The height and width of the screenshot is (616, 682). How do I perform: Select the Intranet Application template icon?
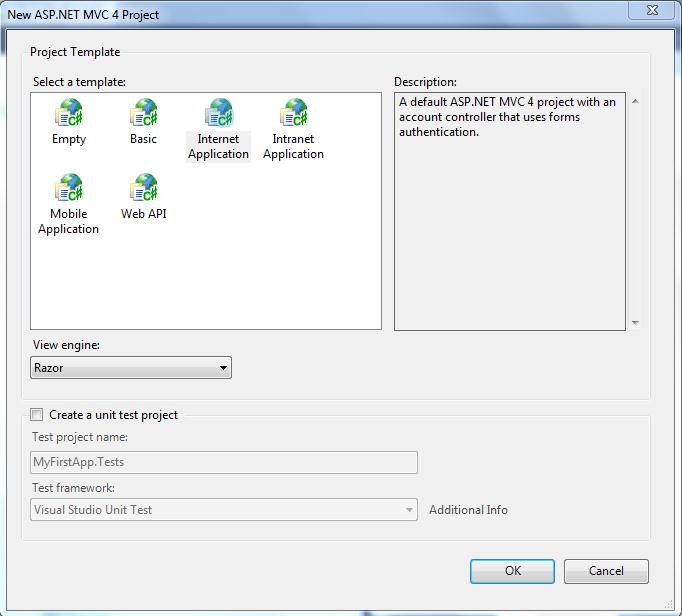(294, 112)
